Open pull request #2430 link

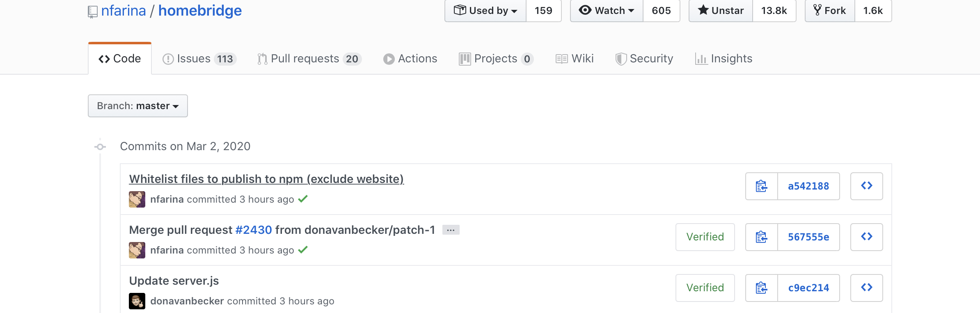[x=254, y=230]
